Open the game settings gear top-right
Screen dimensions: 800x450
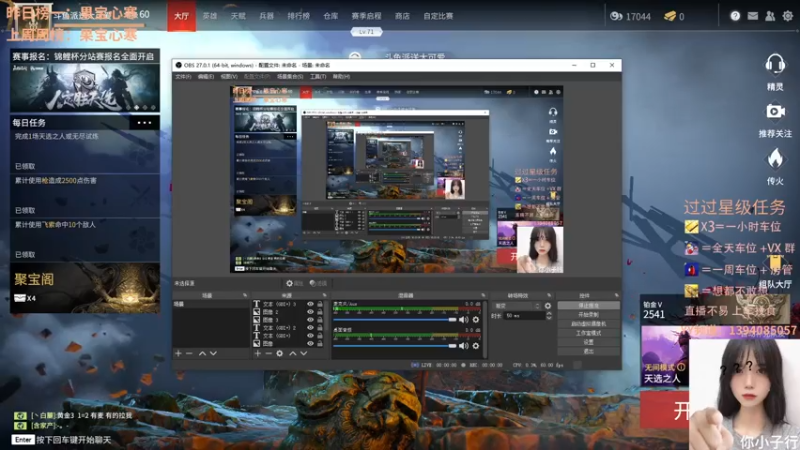pyautogui.click(x=788, y=16)
